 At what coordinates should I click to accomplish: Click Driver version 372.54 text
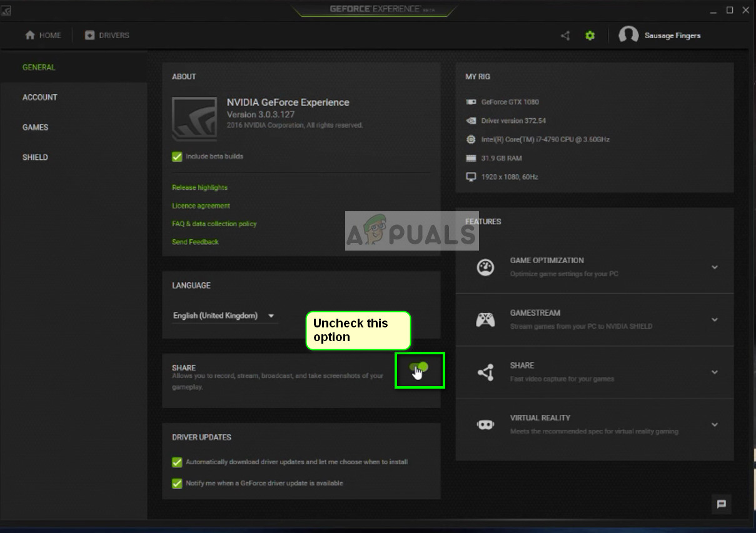[513, 121]
